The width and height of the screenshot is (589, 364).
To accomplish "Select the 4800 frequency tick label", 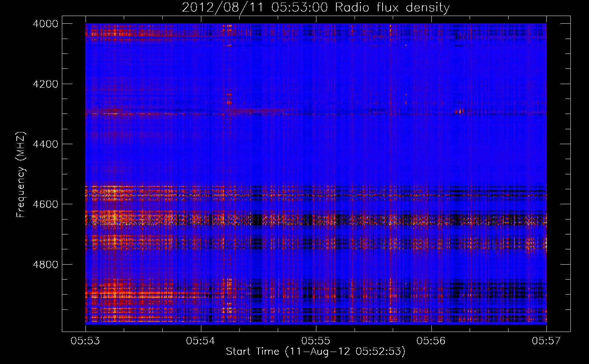I will click(x=46, y=265).
